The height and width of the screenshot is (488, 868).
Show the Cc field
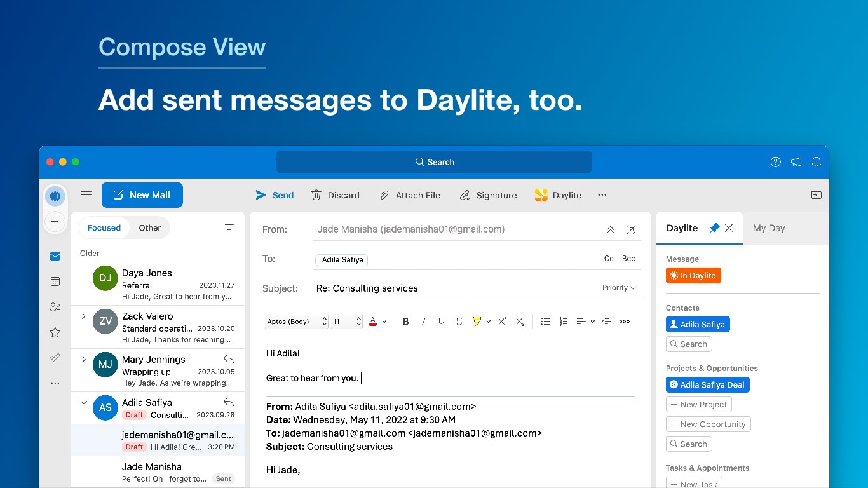click(609, 259)
